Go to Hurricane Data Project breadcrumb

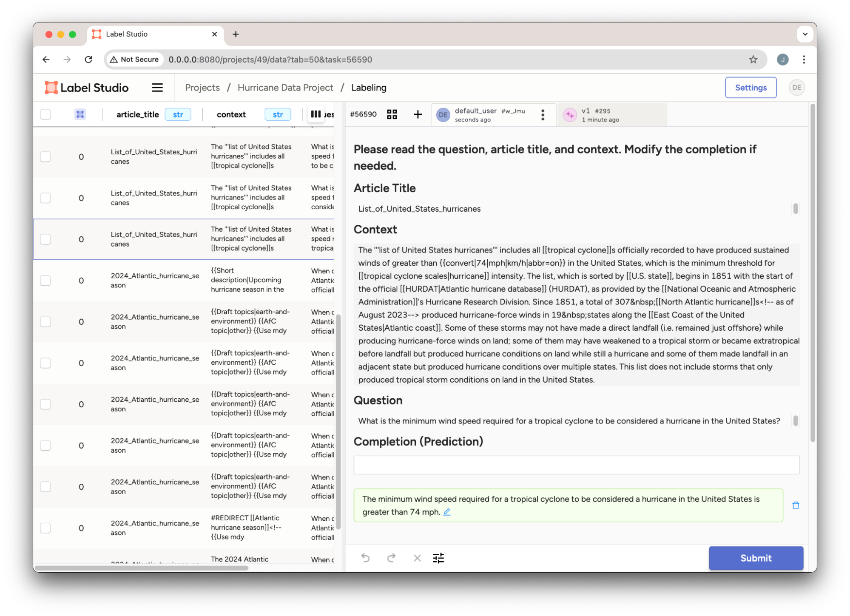coord(285,88)
